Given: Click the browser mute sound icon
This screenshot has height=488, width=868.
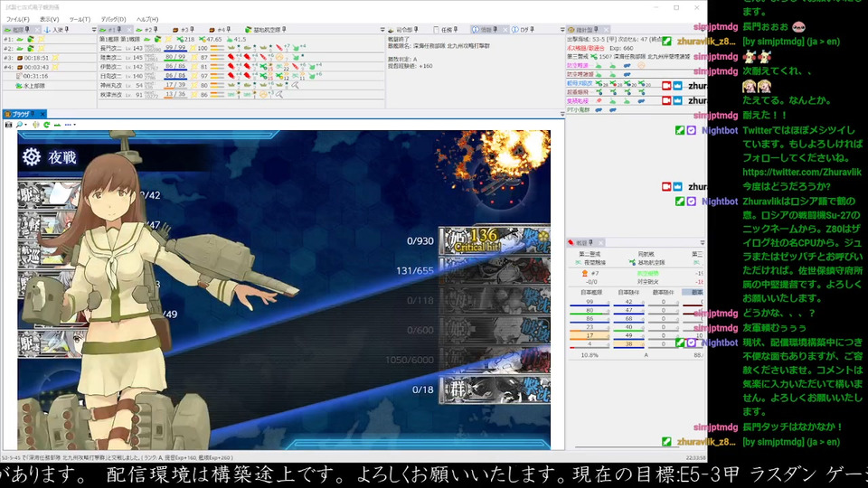Looking at the screenshot, I should (x=36, y=125).
